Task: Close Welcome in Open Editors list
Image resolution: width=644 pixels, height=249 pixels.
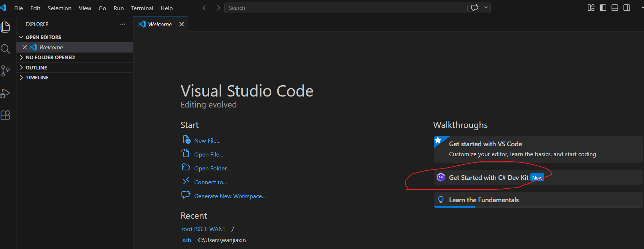Action: point(25,47)
